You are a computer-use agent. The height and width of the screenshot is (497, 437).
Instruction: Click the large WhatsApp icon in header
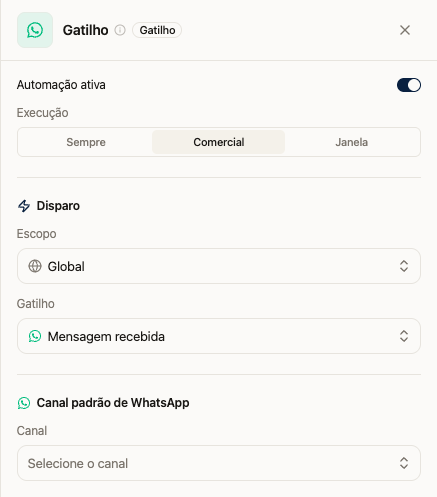pyautogui.click(x=35, y=30)
